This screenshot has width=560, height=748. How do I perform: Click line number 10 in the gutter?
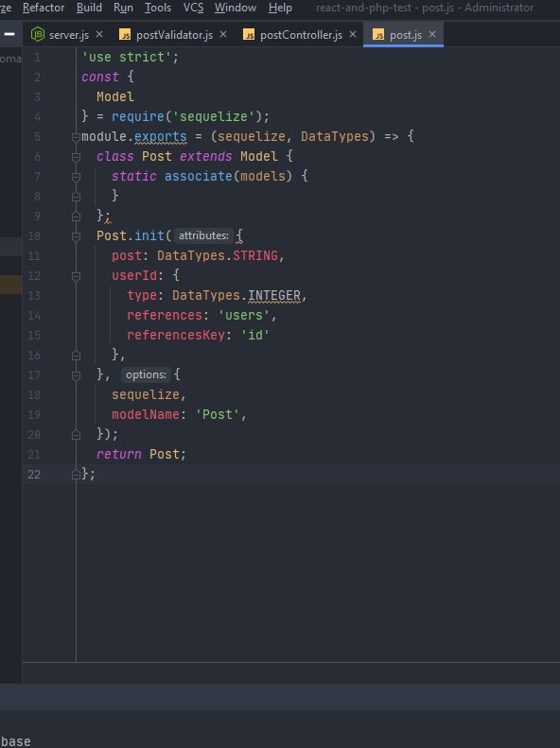point(34,235)
